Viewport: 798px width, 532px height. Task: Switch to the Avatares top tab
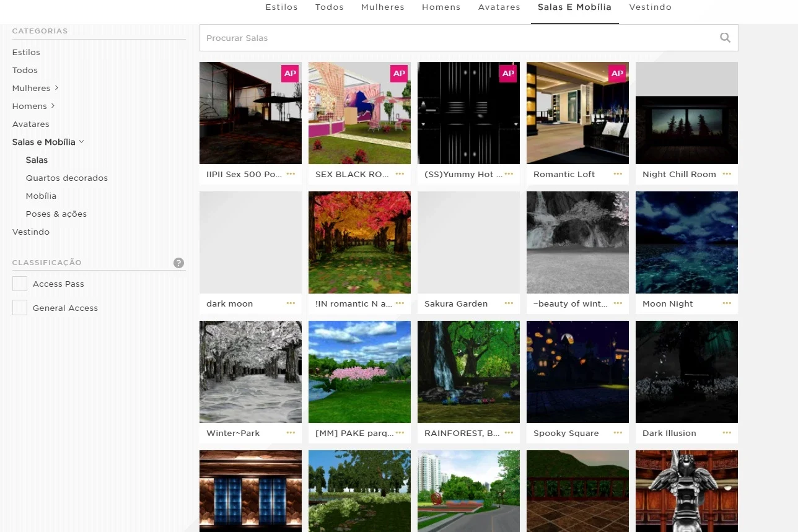499,7
